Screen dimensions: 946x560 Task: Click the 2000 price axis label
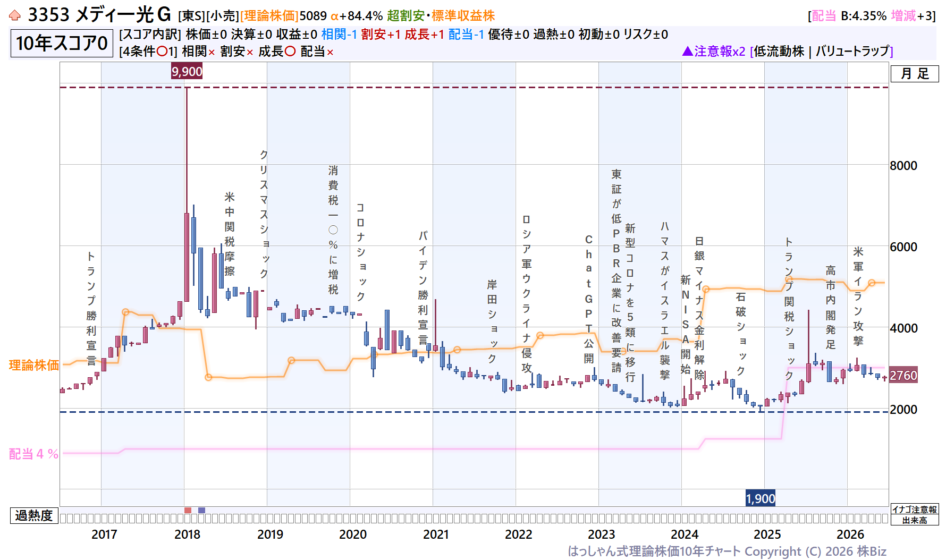pyautogui.click(x=903, y=410)
